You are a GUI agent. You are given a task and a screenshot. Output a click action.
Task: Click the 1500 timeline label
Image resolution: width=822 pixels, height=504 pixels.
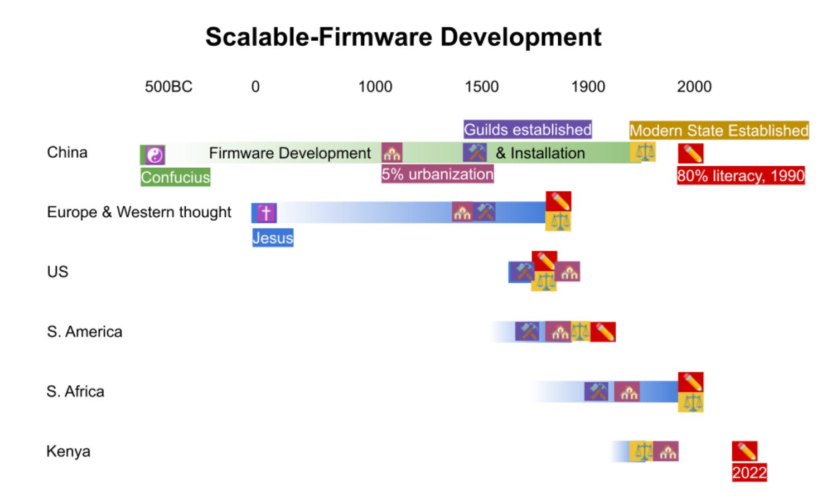tap(482, 86)
